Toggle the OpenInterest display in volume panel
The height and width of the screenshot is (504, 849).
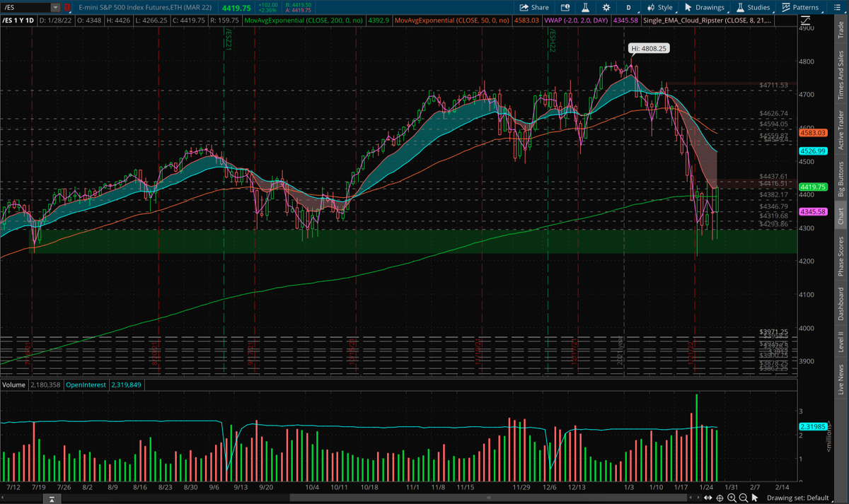[x=85, y=385]
